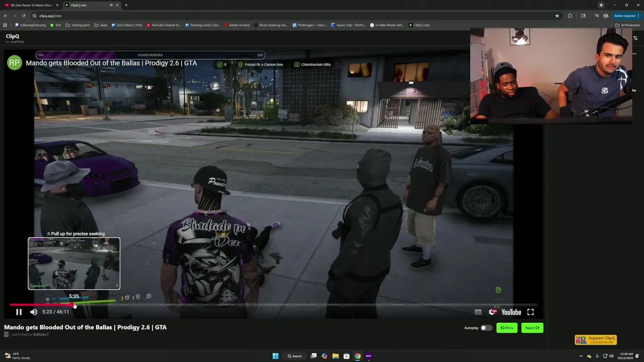This screenshot has width=644, height=362.
Task: Click the Action required button
Action: click(x=627, y=16)
